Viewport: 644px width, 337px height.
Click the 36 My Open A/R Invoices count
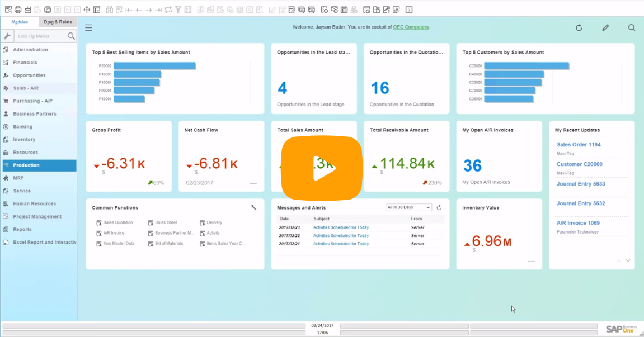(472, 166)
